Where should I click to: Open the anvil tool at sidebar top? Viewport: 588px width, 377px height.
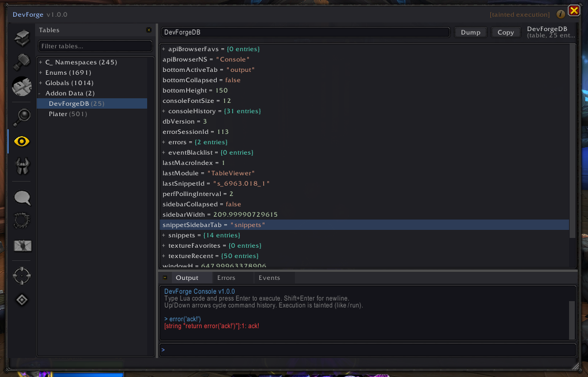pyautogui.click(x=21, y=38)
